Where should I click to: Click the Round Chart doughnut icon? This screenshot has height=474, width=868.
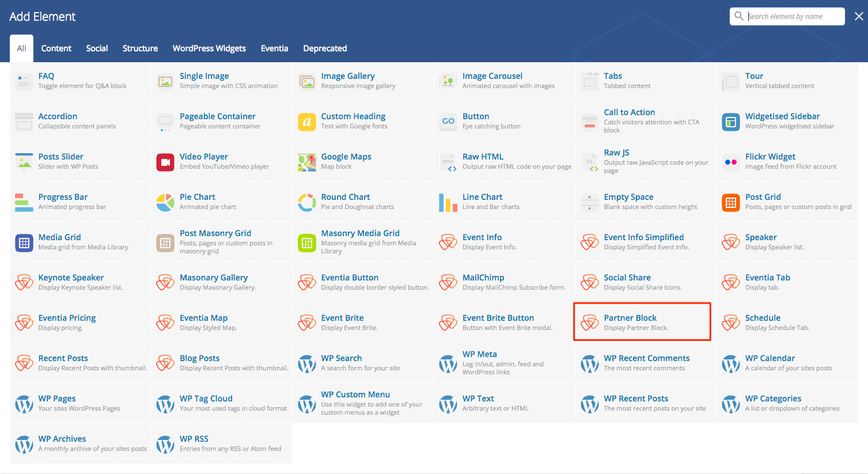pos(306,203)
